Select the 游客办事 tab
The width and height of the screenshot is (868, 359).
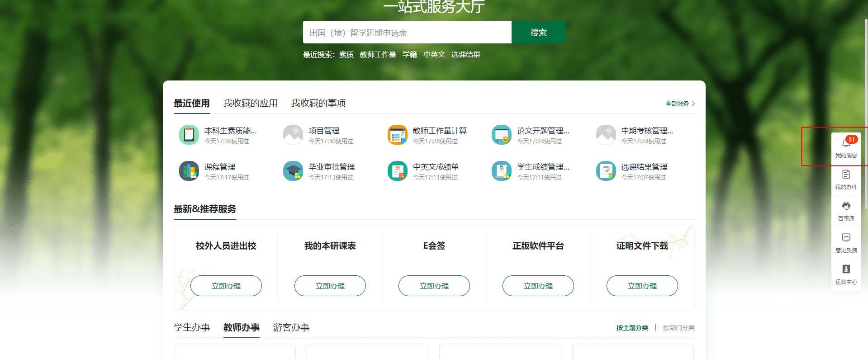[291, 327]
